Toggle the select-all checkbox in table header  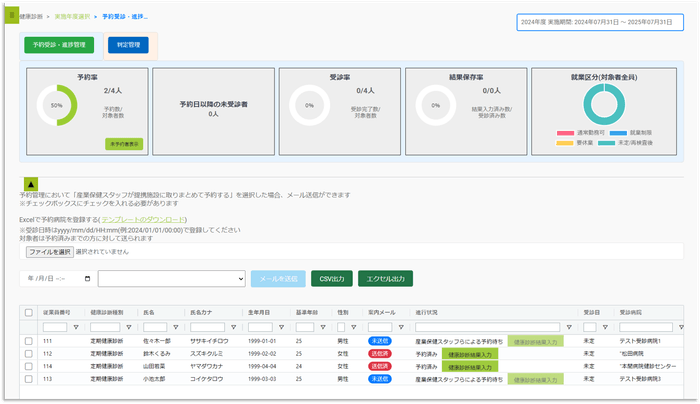coord(28,313)
